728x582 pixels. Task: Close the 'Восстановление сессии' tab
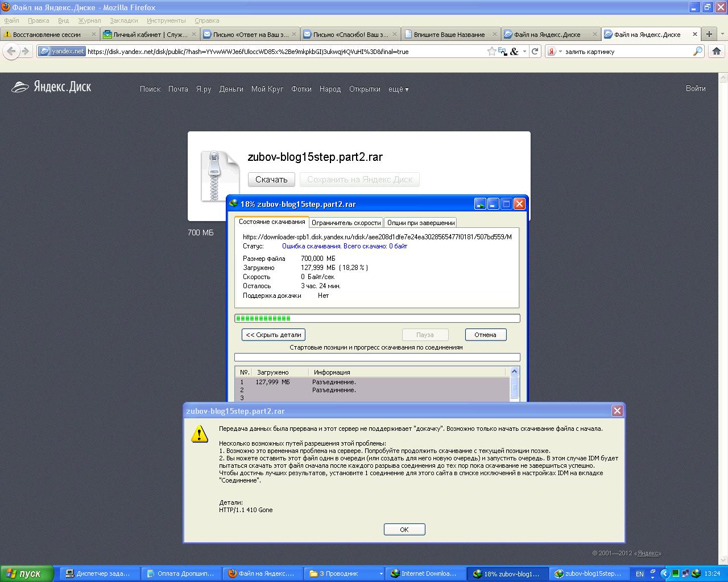[x=94, y=34]
